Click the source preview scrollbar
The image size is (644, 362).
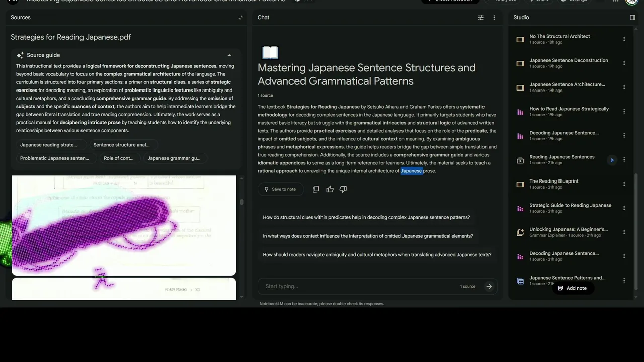point(242,202)
